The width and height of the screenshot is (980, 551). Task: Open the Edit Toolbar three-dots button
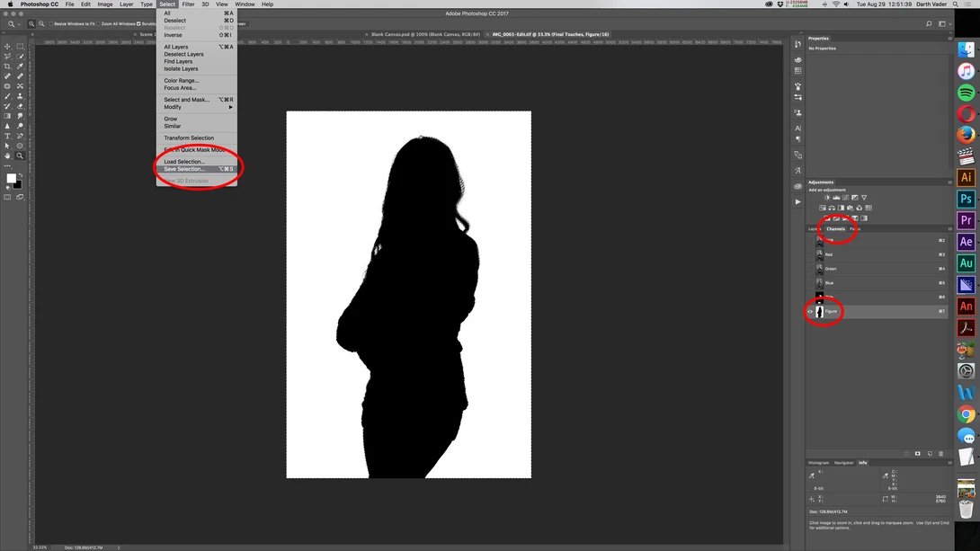7,165
